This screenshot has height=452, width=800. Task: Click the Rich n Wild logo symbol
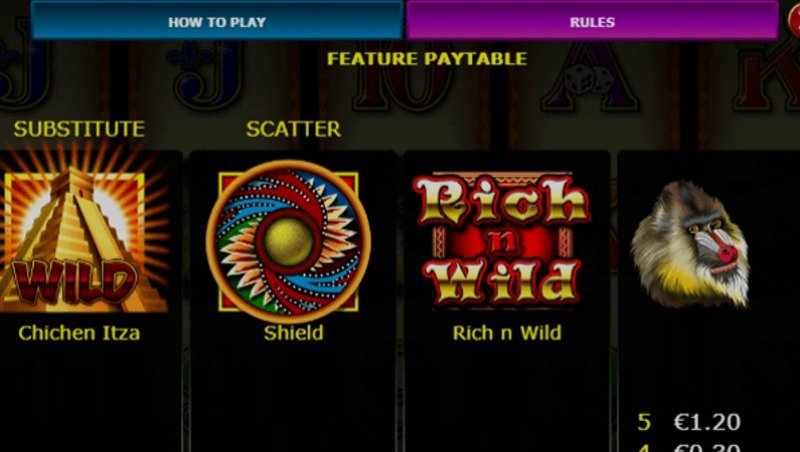click(x=502, y=240)
